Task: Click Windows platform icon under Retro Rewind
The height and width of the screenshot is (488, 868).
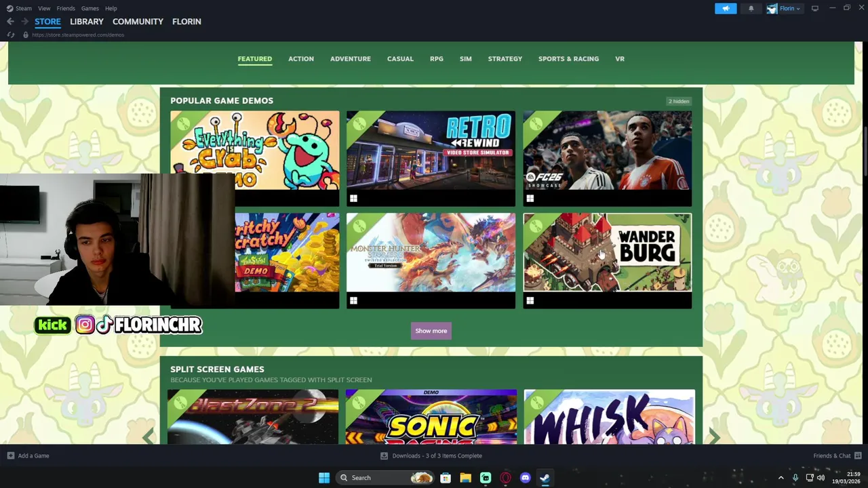Action: 353,199
